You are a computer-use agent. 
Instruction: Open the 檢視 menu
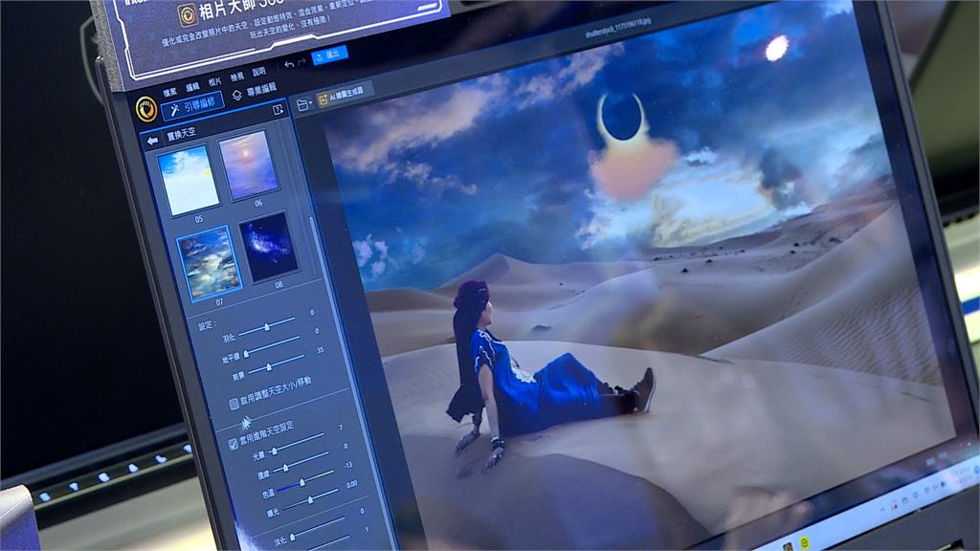point(237,77)
